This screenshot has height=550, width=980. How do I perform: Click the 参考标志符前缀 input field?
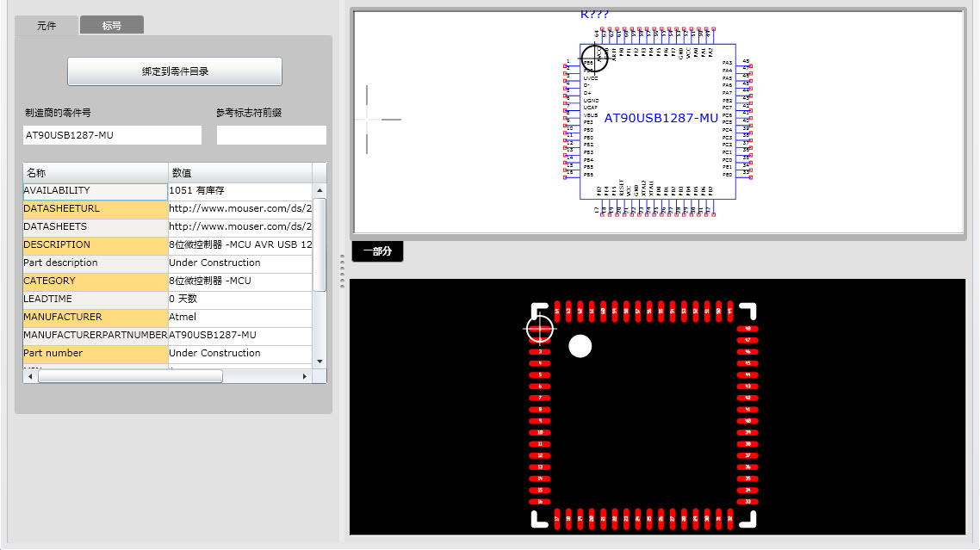(x=271, y=135)
